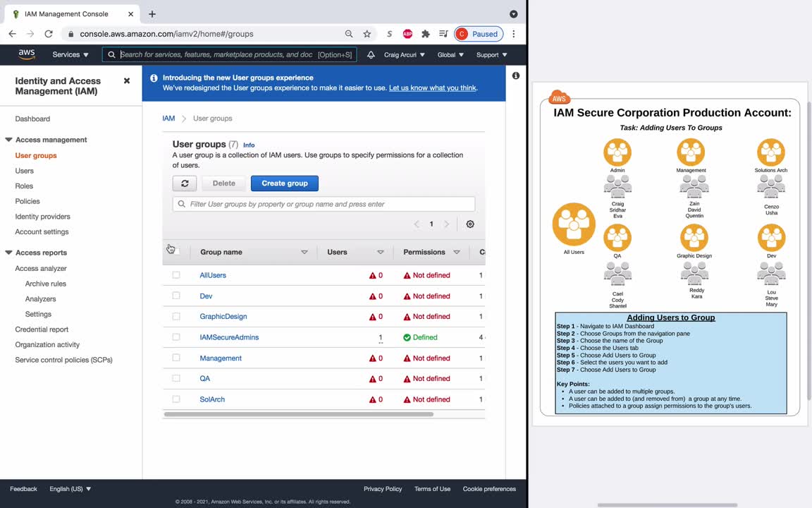Image resolution: width=812 pixels, height=508 pixels.
Task: Select the GraphicDesign group checkbox
Action: [176, 316]
